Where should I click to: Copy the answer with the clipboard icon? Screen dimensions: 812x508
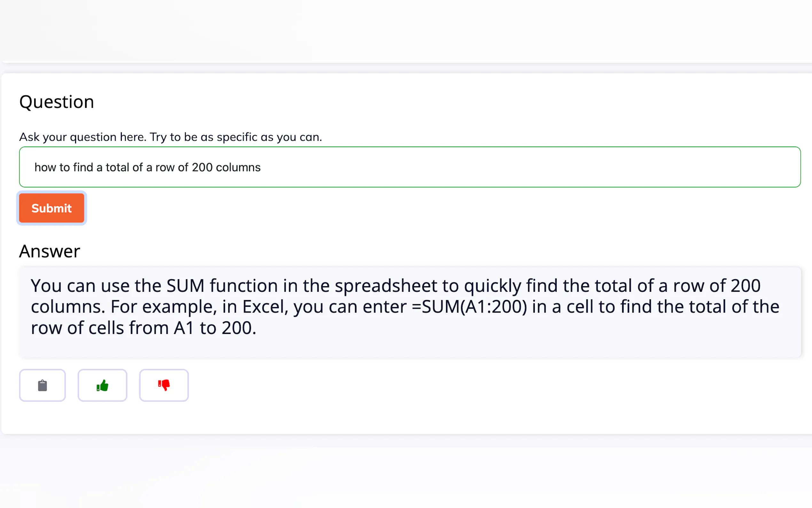click(x=42, y=385)
